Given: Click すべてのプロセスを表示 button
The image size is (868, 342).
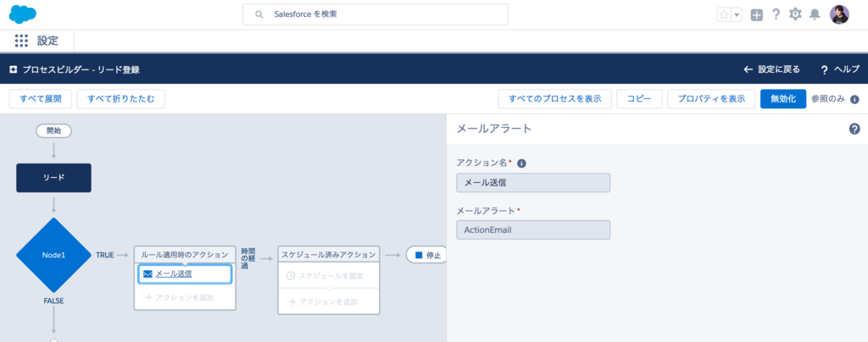Looking at the screenshot, I should [554, 99].
